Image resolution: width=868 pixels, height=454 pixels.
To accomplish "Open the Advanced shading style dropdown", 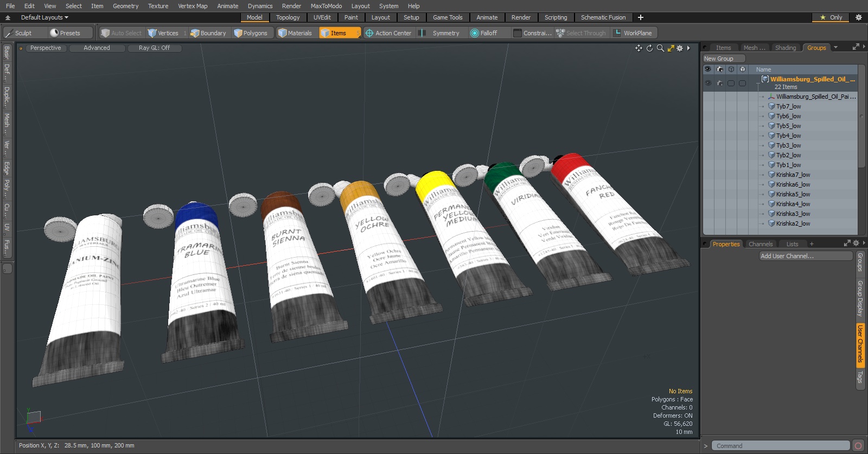I will 97,48.
